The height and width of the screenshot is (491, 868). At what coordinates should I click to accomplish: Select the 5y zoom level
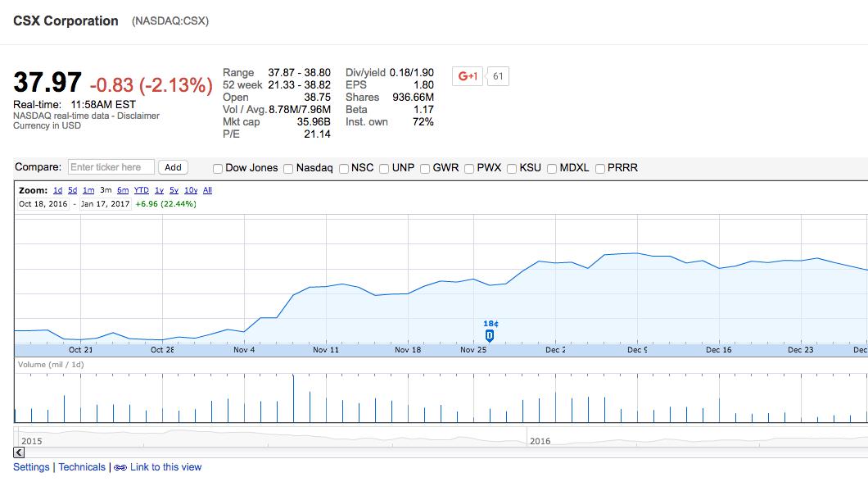[174, 190]
